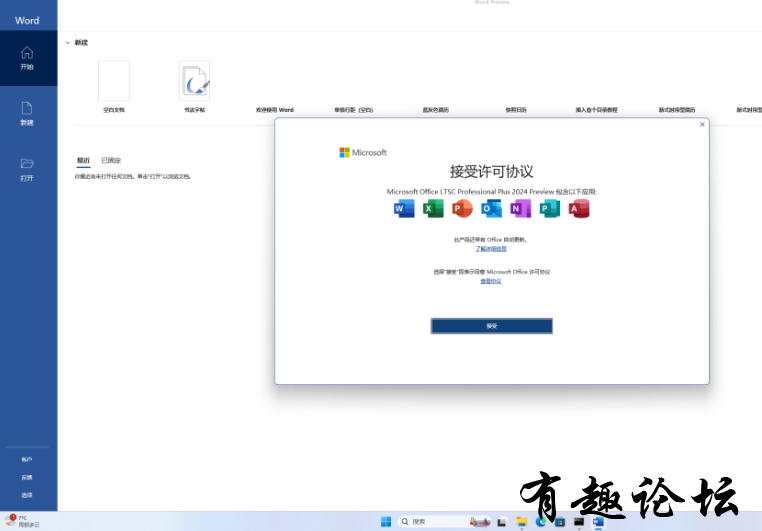Choose the 蓝灰色简历 template
Viewport: 762px width, 531px height.
(435, 110)
